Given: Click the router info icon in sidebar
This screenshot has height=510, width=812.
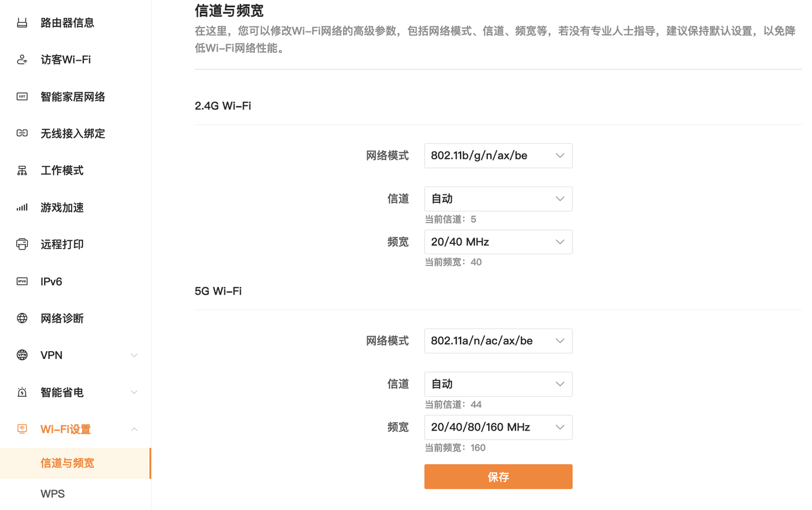Looking at the screenshot, I should pos(22,23).
